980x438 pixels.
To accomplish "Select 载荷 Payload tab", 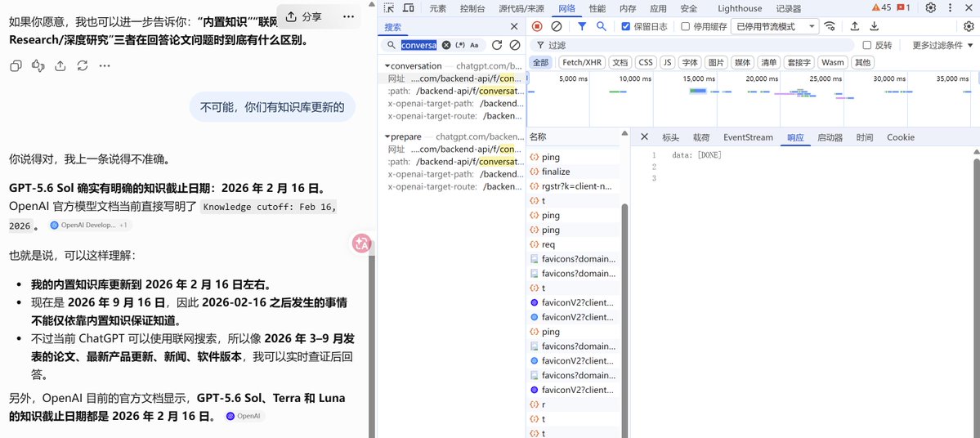I will point(701,137).
